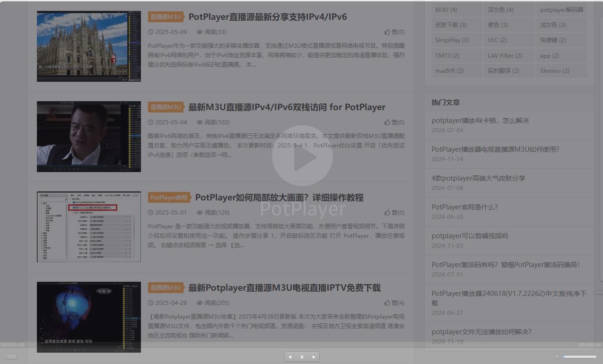Skip to the next item in the player

pos(314,357)
